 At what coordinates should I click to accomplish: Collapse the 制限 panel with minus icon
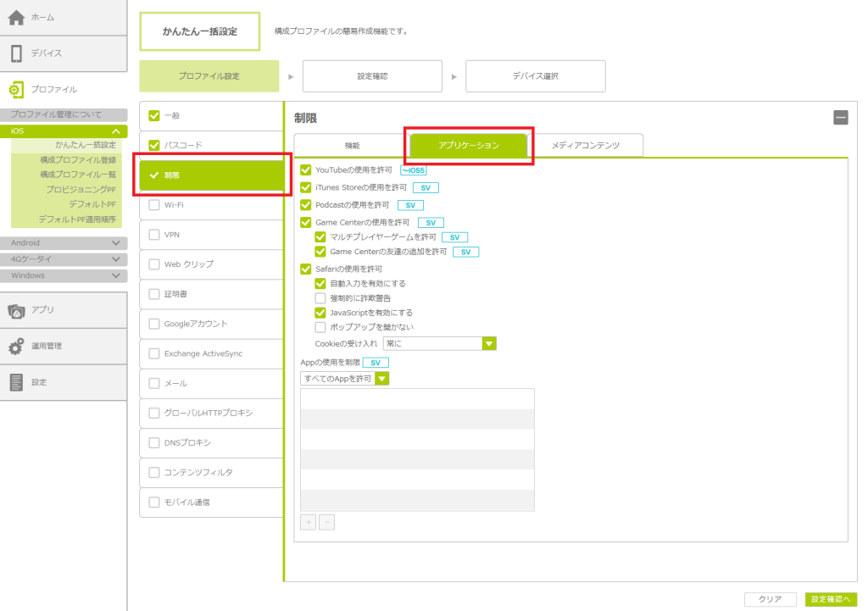click(x=840, y=118)
